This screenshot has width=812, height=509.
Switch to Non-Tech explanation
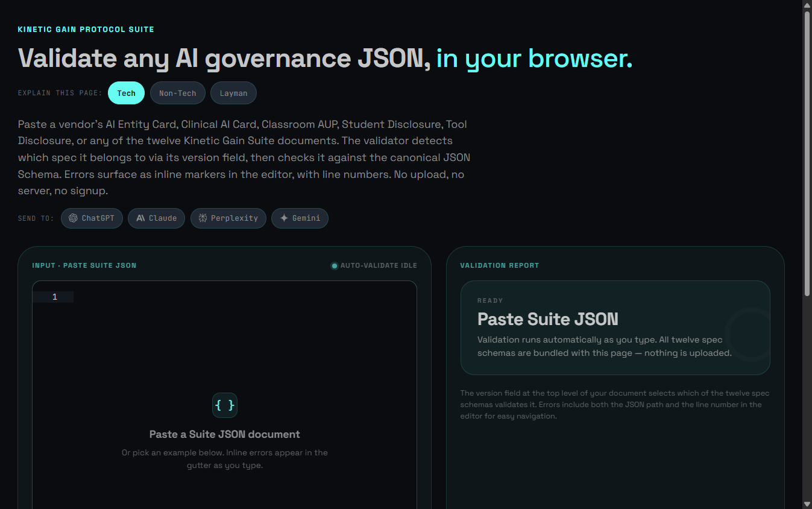(x=178, y=93)
